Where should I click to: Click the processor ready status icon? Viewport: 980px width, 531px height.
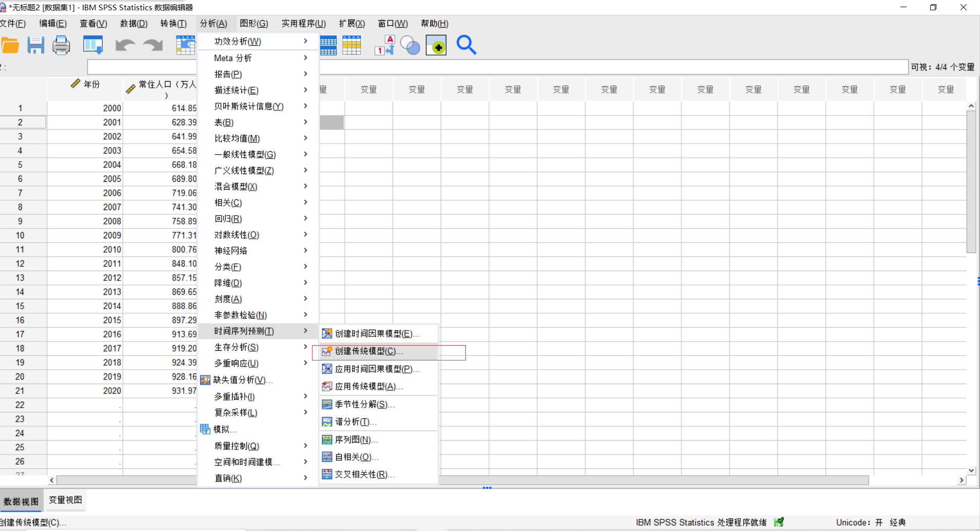click(x=779, y=522)
